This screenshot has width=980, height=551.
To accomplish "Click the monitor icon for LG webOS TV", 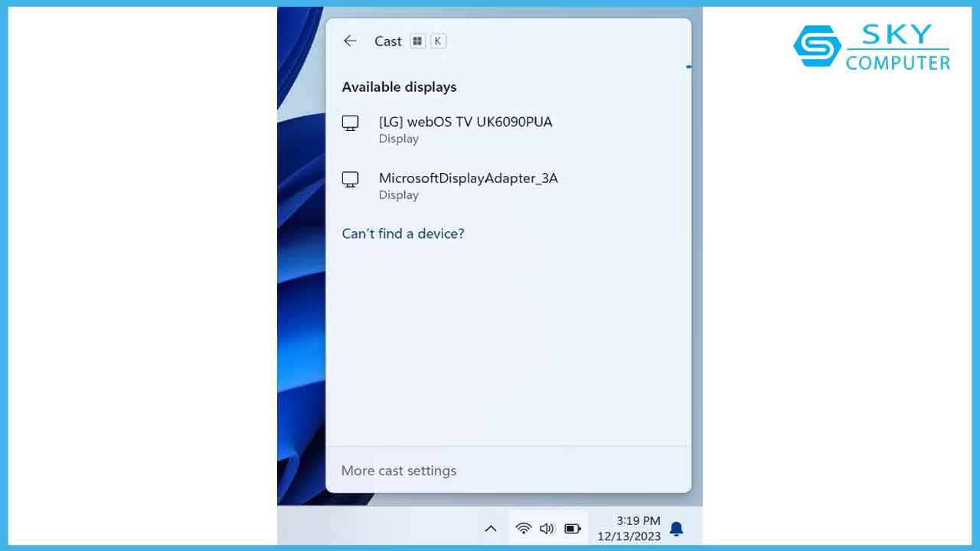I will click(x=350, y=123).
